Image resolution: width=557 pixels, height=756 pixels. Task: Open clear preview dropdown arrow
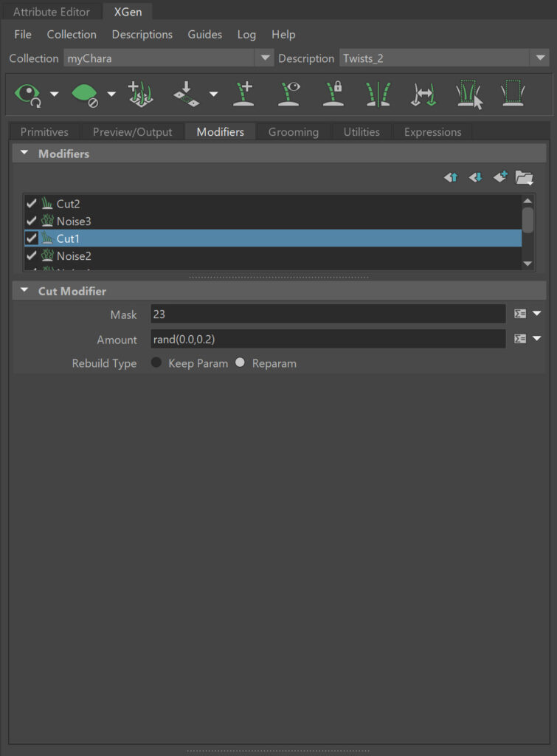click(x=111, y=94)
